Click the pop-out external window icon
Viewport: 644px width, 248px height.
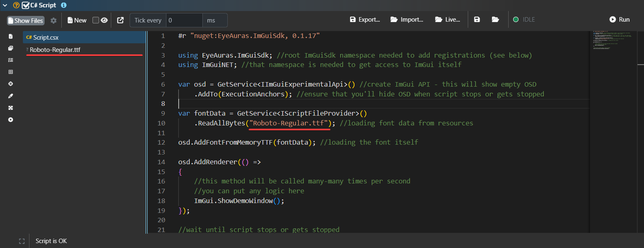(x=120, y=20)
